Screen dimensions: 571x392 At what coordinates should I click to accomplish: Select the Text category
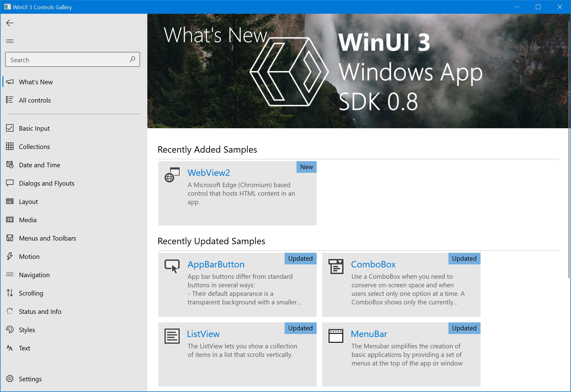point(73,348)
